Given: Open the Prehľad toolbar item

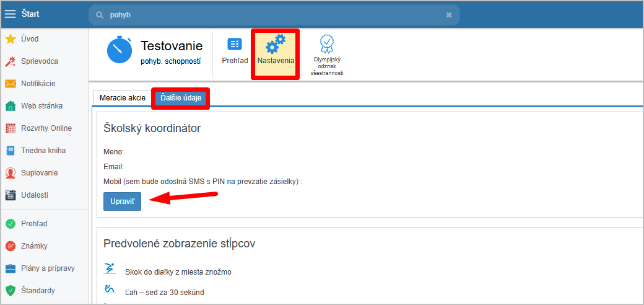Looking at the screenshot, I should tap(235, 51).
